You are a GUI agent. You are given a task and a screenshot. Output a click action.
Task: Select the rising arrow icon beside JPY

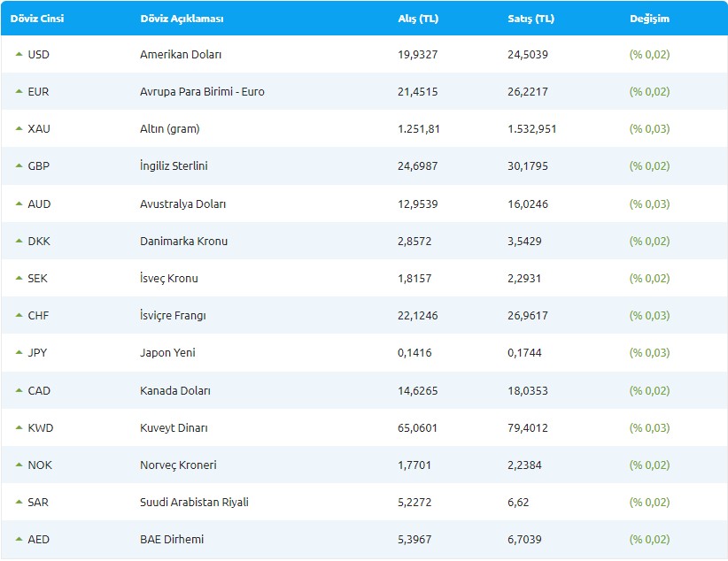point(19,352)
